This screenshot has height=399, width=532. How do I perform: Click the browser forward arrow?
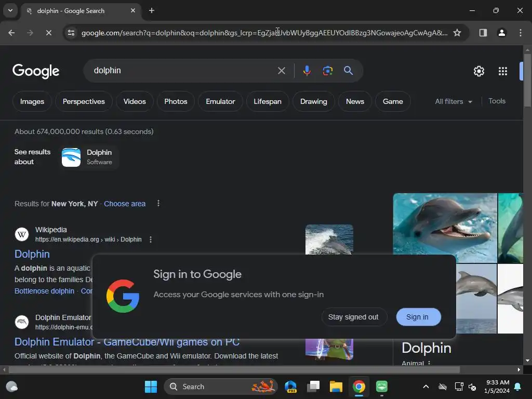[30, 33]
